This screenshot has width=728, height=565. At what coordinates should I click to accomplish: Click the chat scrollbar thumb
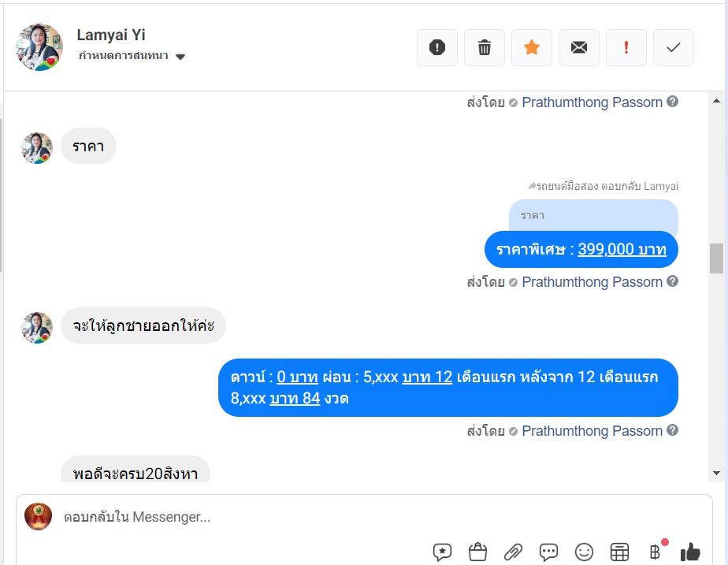(x=716, y=258)
